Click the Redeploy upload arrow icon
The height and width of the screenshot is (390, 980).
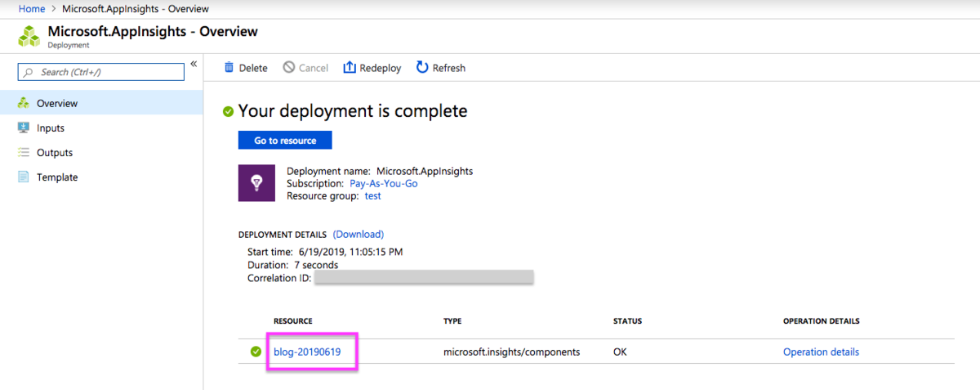350,67
